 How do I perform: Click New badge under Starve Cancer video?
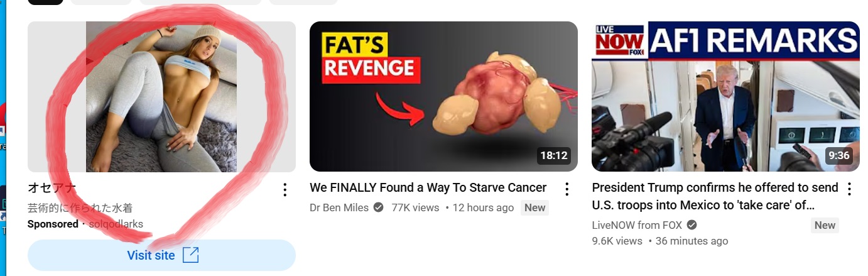pyautogui.click(x=534, y=207)
